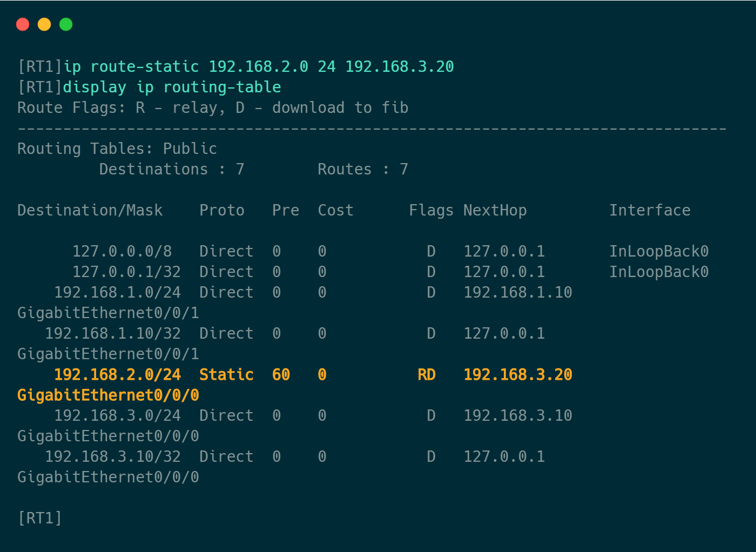Click the Cost column header
This screenshot has width=756, height=552.
click(335, 210)
